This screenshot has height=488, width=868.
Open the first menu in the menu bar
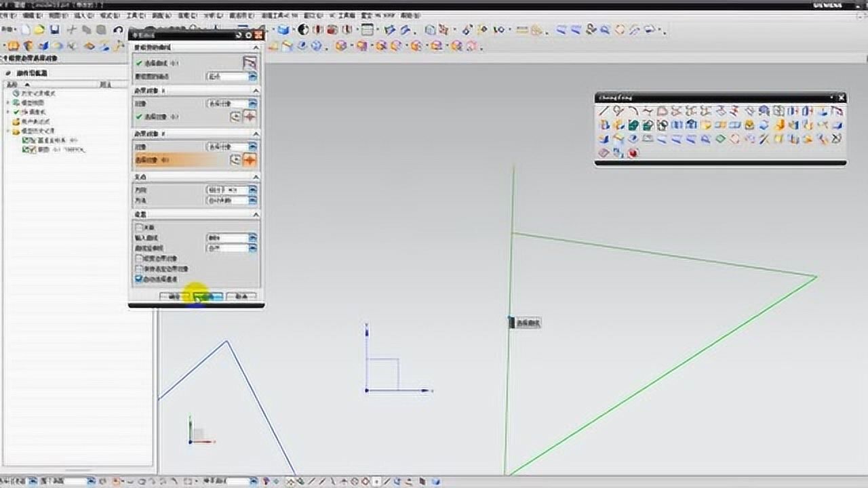(8, 15)
